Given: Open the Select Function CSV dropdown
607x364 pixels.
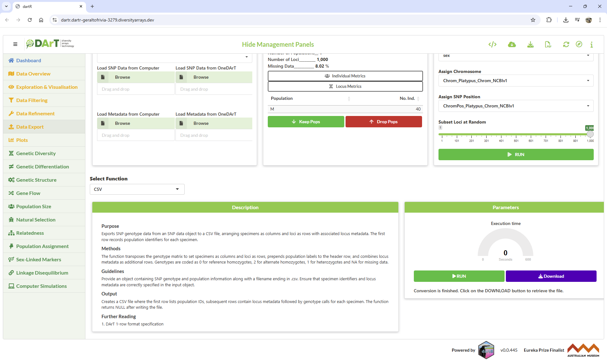Looking at the screenshot, I should (x=137, y=189).
